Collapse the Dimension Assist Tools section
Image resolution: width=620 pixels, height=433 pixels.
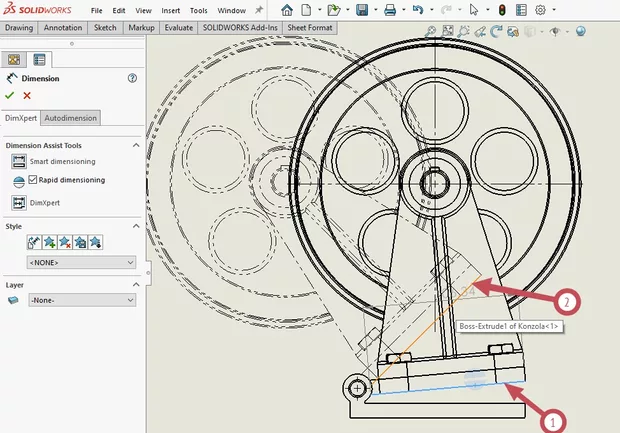coord(135,145)
